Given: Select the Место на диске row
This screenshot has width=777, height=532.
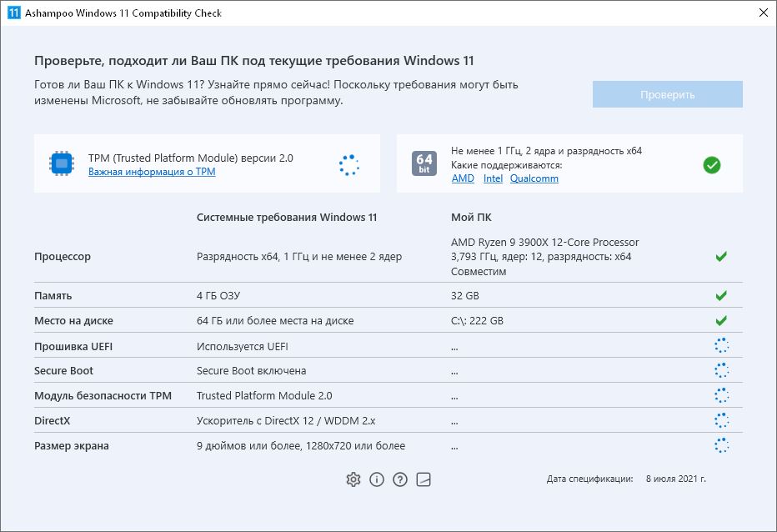Looking at the screenshot, I should click(x=70, y=320).
